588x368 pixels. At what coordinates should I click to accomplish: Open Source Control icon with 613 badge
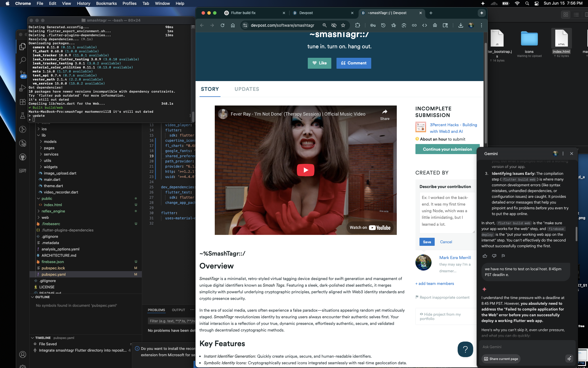pyautogui.click(x=23, y=74)
